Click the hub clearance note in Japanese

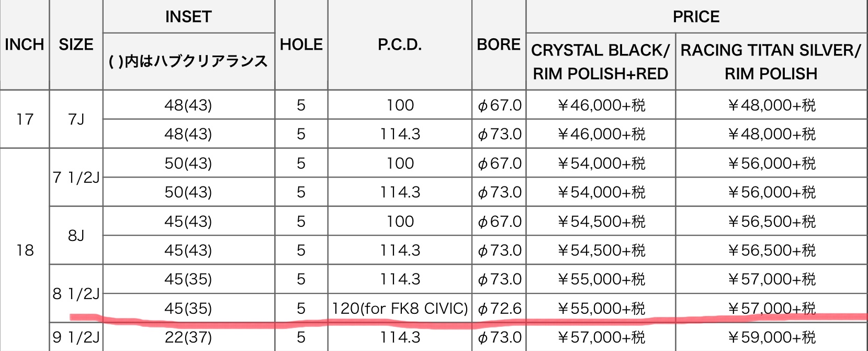(188, 61)
